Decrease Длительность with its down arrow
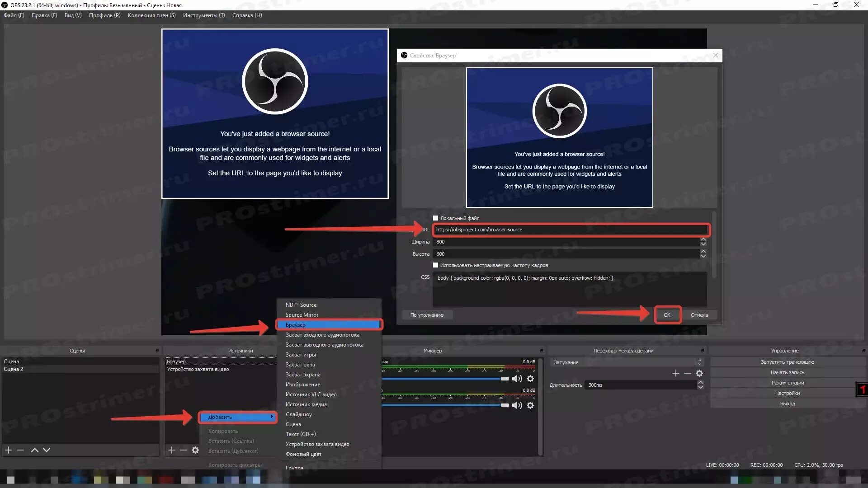 701,388
